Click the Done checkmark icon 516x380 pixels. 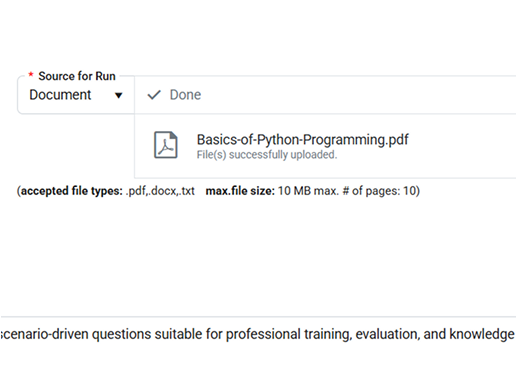click(154, 95)
